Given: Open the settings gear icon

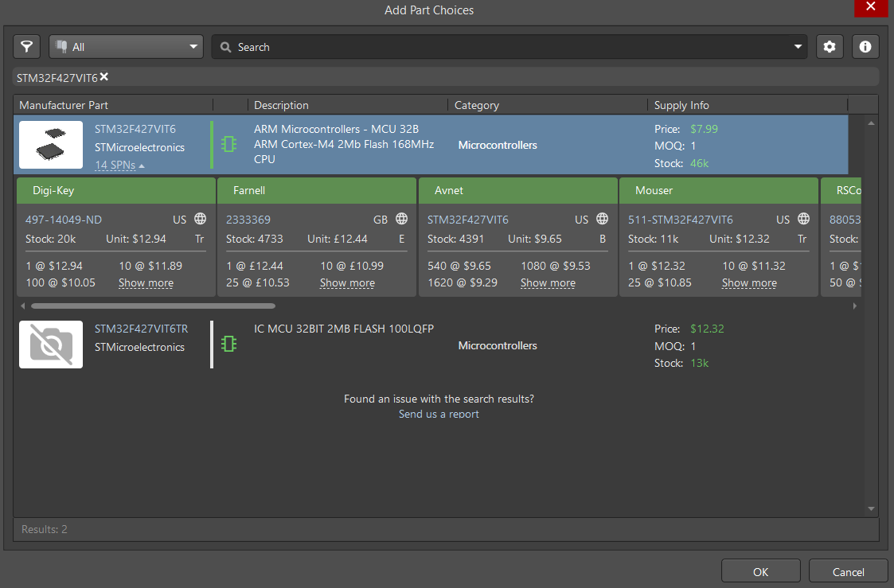Looking at the screenshot, I should (830, 47).
